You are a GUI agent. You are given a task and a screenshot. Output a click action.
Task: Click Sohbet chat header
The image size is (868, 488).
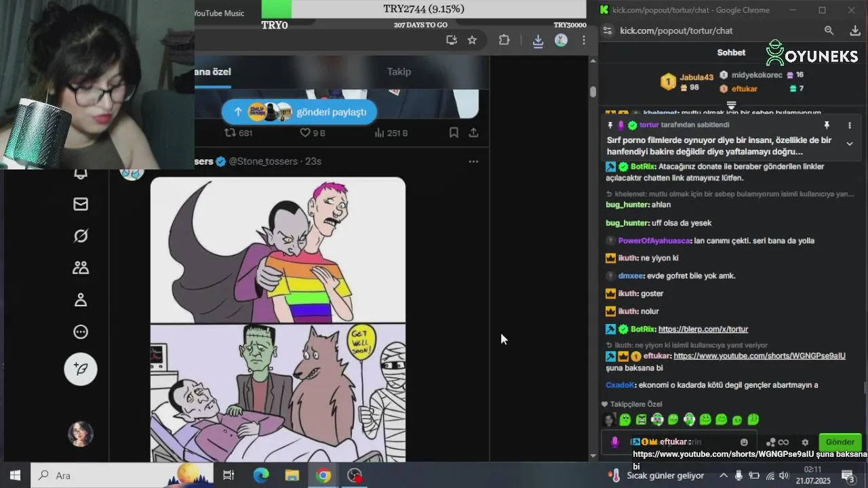click(731, 52)
